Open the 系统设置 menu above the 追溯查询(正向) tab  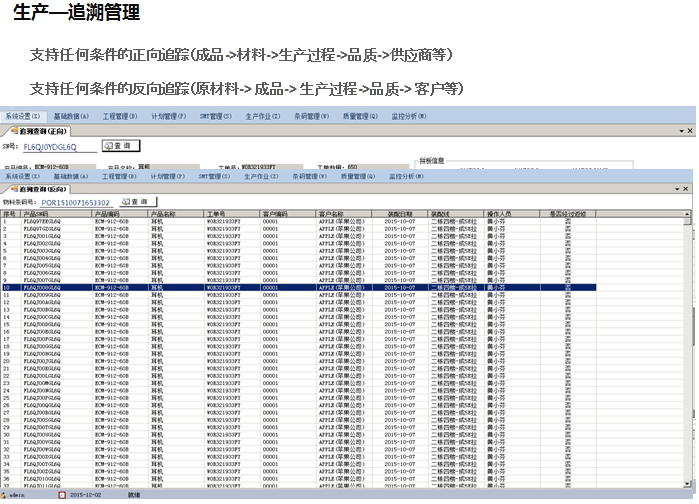click(x=21, y=116)
